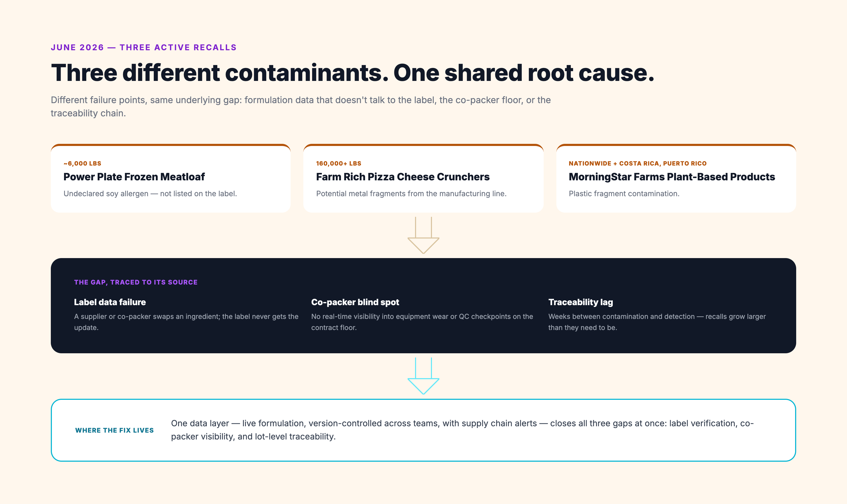
Task: Click the Nationwide + Costa Rica label
Action: click(637, 163)
